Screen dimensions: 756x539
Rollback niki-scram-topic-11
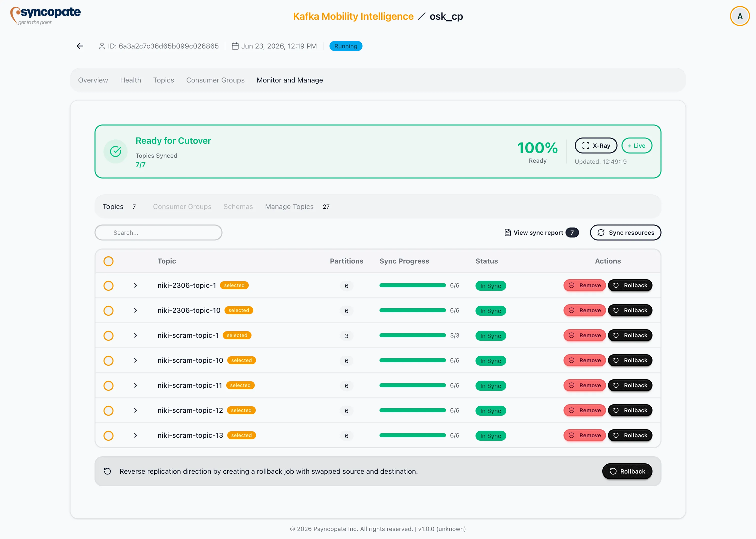[x=630, y=385]
